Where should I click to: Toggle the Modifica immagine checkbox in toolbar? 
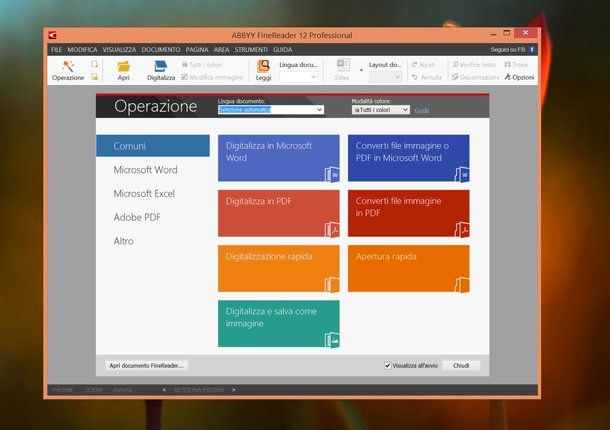pos(185,77)
